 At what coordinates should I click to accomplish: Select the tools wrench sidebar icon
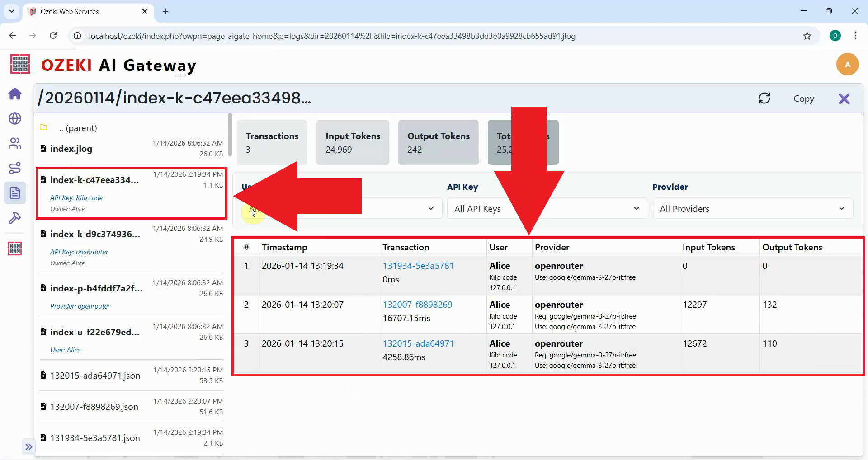pyautogui.click(x=15, y=218)
